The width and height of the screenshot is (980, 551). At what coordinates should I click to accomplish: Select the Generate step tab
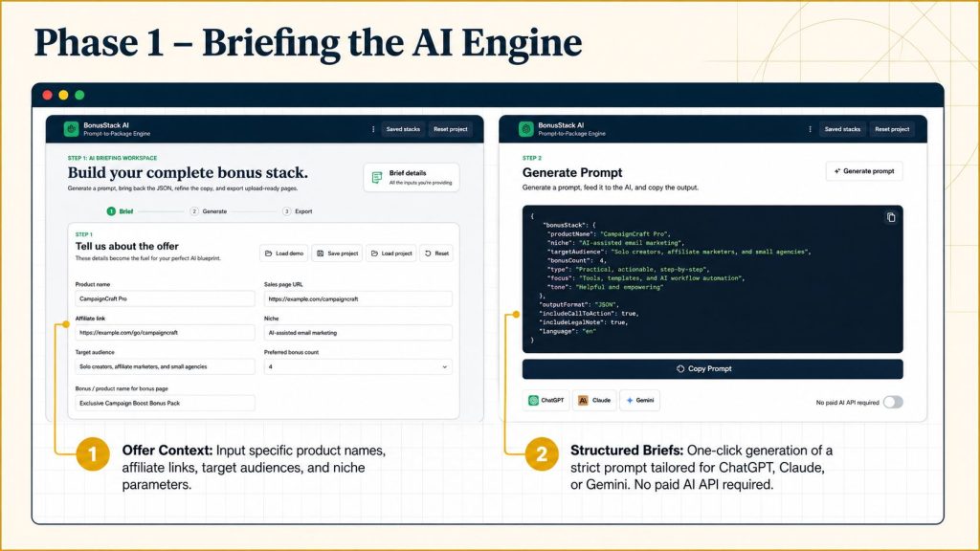point(209,211)
